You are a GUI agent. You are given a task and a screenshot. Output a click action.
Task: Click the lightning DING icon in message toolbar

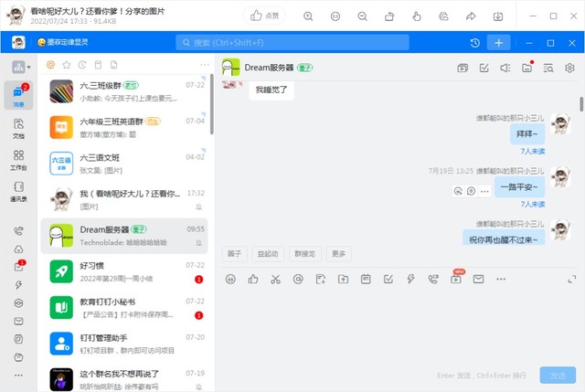click(410, 279)
